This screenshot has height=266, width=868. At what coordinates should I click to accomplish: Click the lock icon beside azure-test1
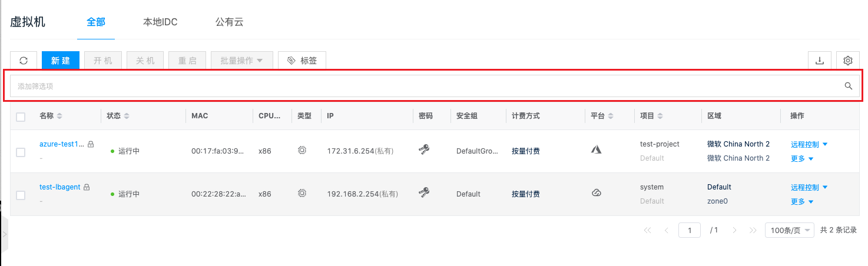(x=91, y=144)
